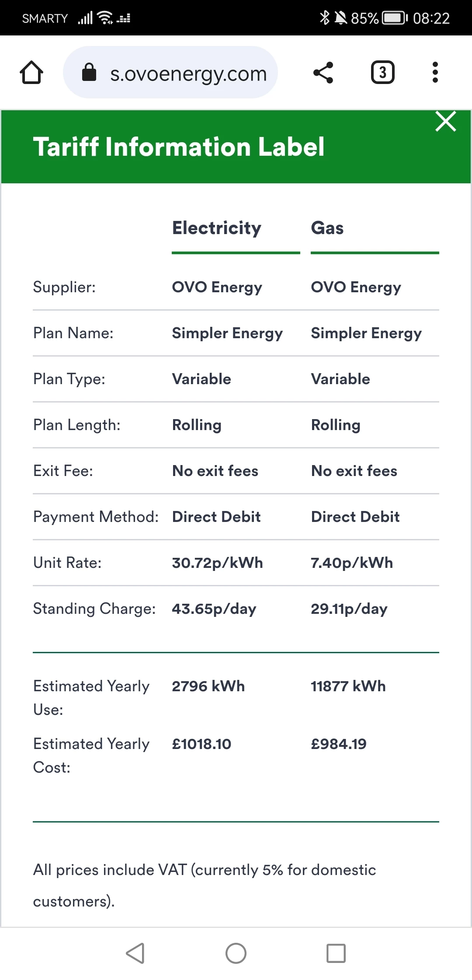Close the Tariff Information Label panel
This screenshot has height=980, width=472.
[x=445, y=121]
